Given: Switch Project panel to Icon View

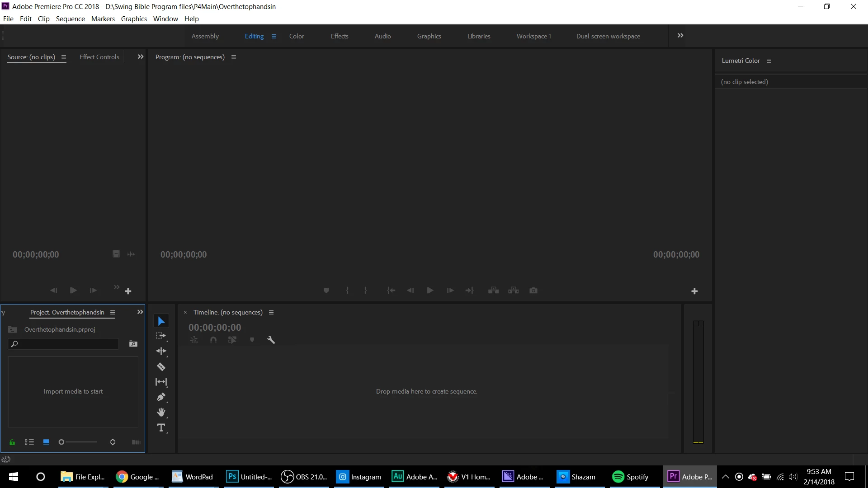Looking at the screenshot, I should tap(46, 442).
